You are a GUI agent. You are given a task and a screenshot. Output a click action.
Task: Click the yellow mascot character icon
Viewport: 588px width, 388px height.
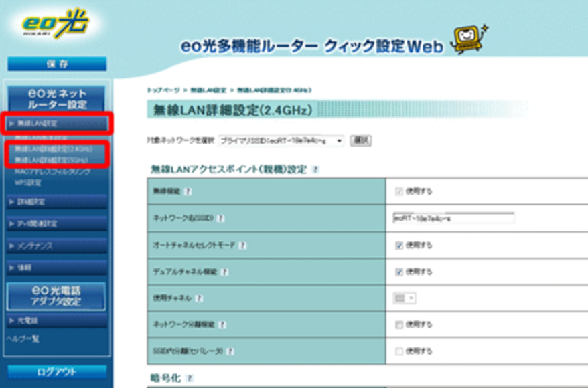469,39
